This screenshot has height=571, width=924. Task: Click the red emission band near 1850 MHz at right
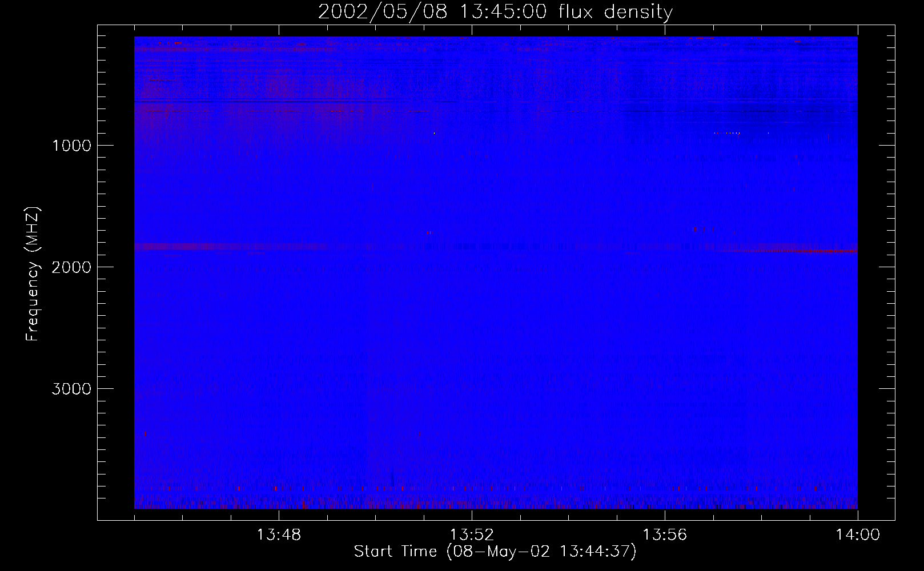point(788,251)
